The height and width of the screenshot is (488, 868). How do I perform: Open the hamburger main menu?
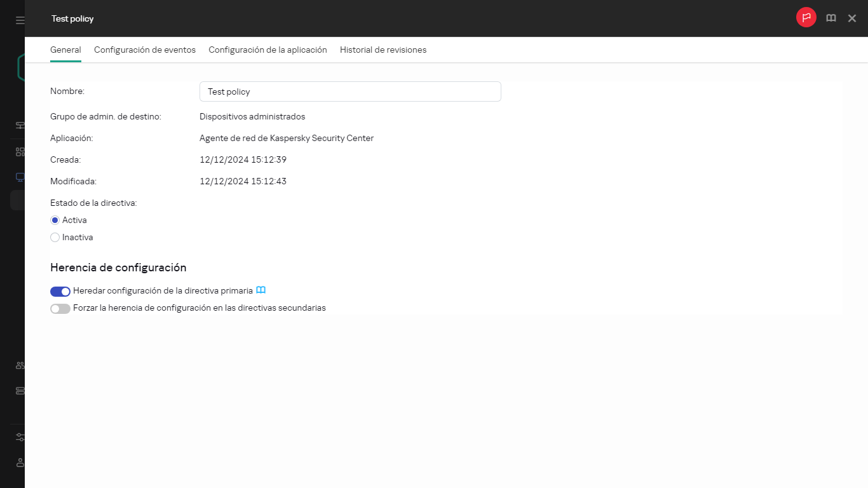20,20
